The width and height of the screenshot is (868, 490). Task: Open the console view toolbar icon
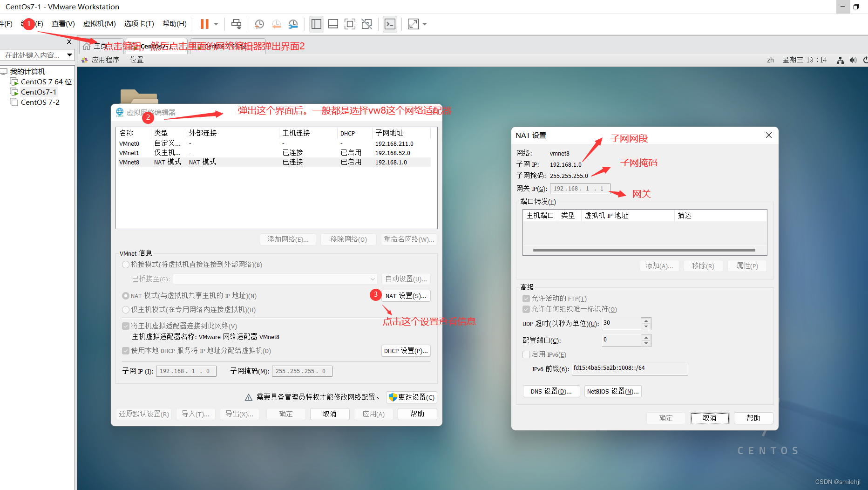[x=390, y=24]
